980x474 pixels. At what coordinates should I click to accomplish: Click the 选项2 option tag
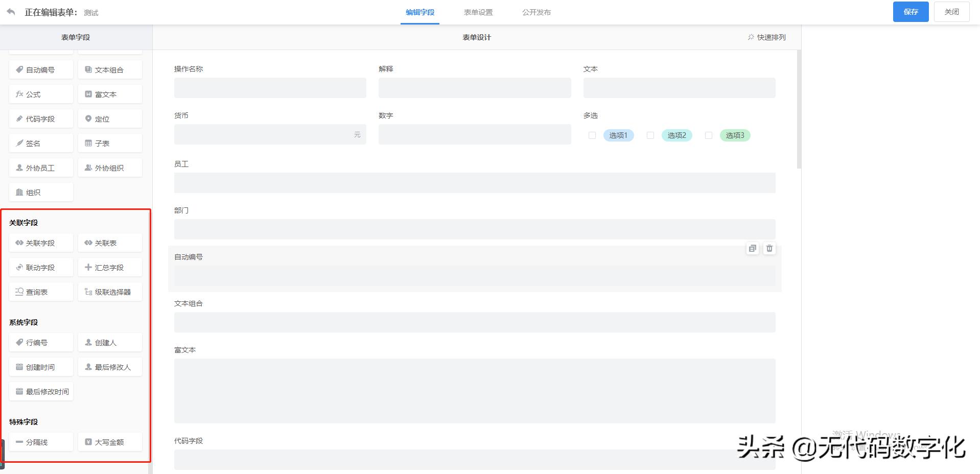[x=676, y=135]
